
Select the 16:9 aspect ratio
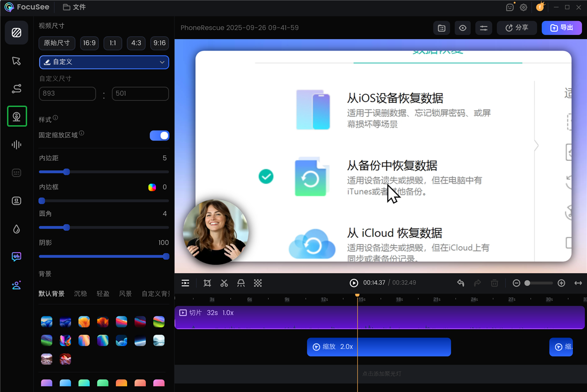click(x=89, y=43)
